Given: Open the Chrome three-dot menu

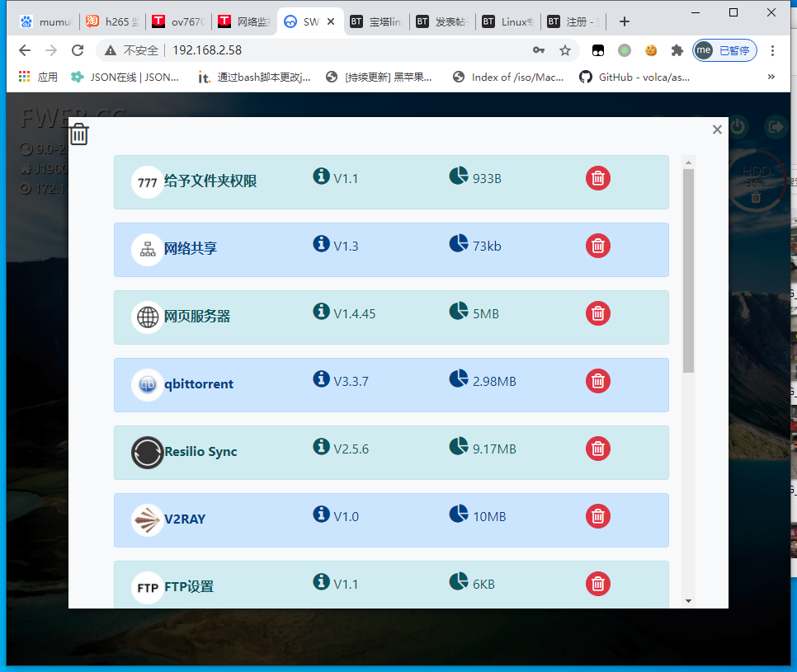Looking at the screenshot, I should (x=773, y=50).
